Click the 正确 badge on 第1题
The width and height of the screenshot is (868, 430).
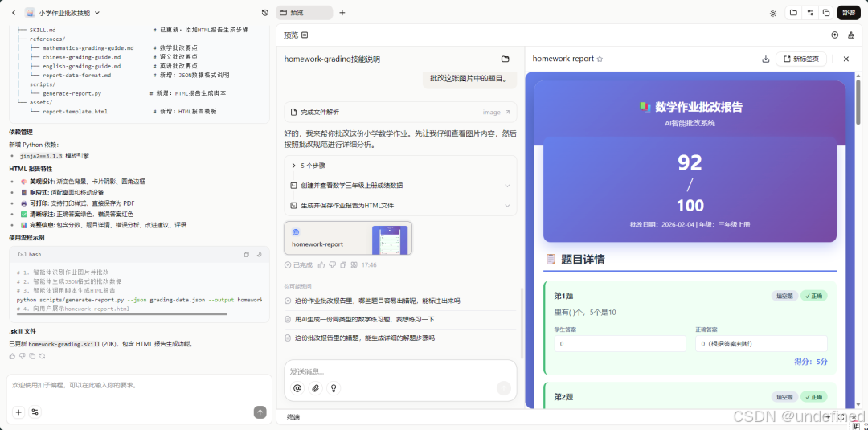[x=813, y=296]
